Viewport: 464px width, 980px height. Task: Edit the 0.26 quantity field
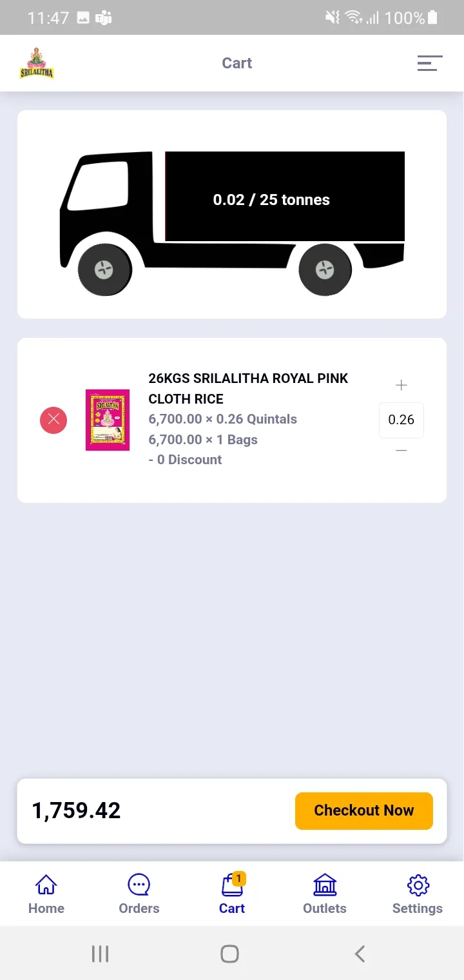point(401,420)
